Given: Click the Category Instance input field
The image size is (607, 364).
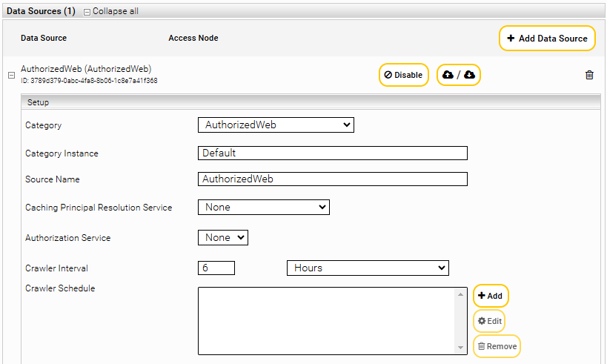Looking at the screenshot, I should 333,153.
